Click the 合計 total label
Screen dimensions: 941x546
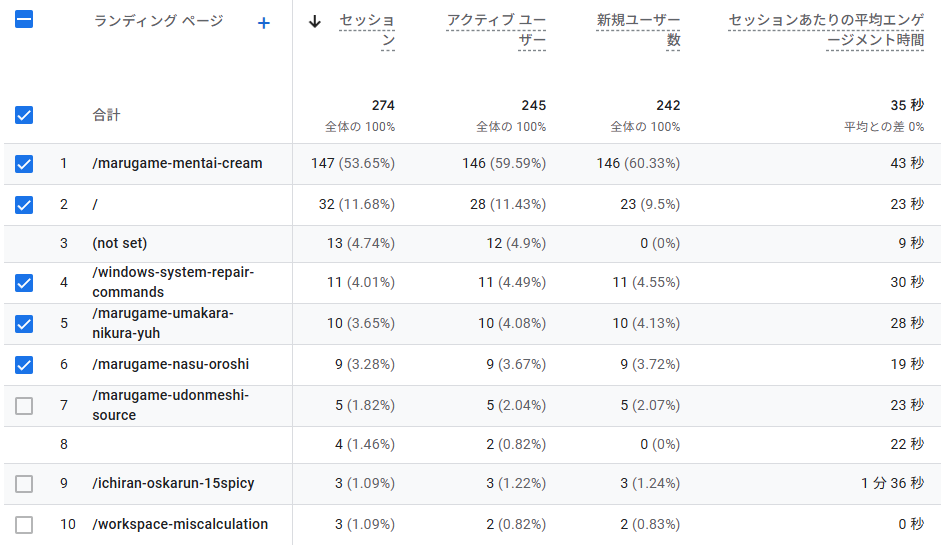106,115
